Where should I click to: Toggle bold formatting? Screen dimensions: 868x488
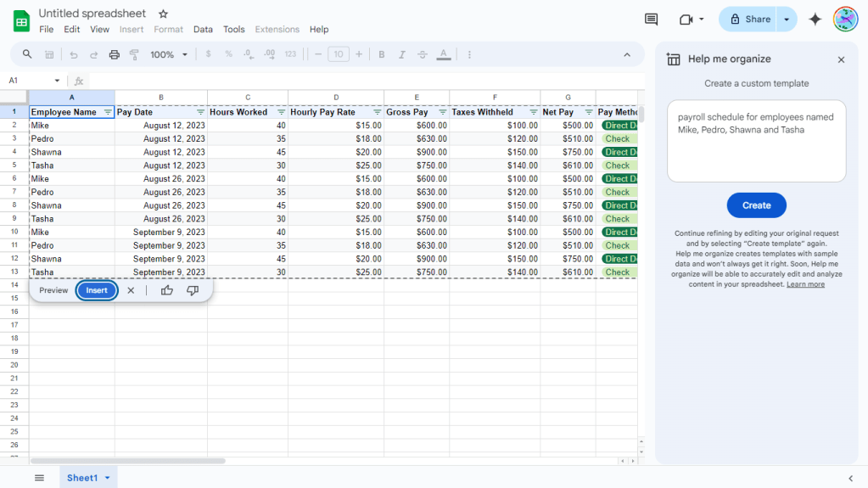(x=382, y=54)
